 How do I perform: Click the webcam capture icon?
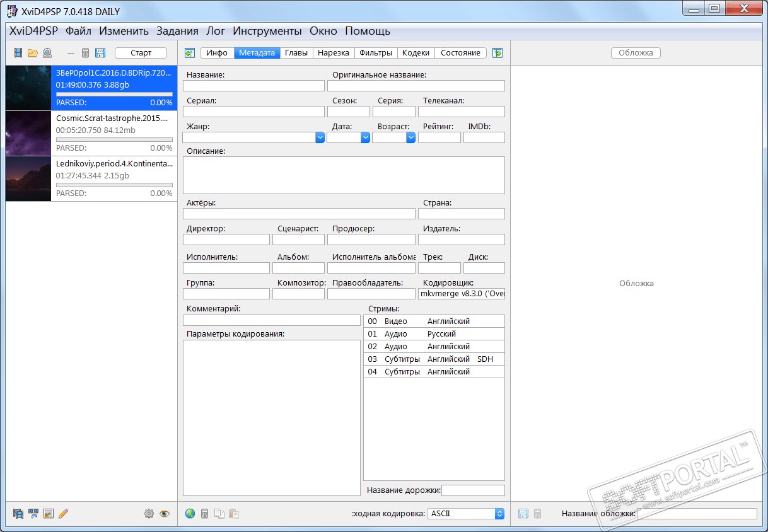pyautogui.click(x=47, y=53)
